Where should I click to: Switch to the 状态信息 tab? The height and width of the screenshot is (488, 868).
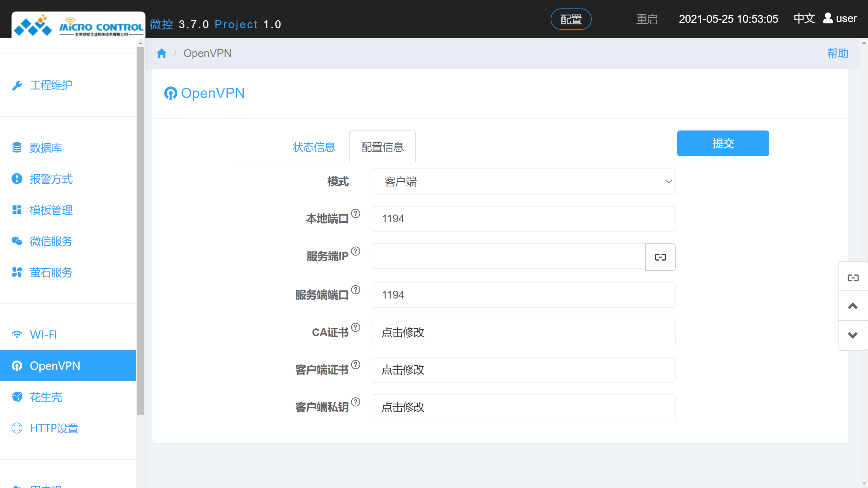point(313,147)
